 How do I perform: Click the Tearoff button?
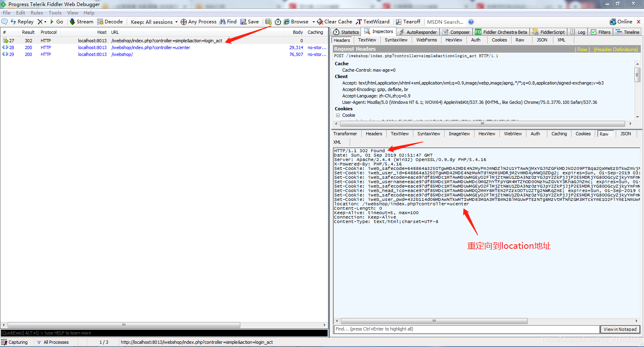coord(408,22)
